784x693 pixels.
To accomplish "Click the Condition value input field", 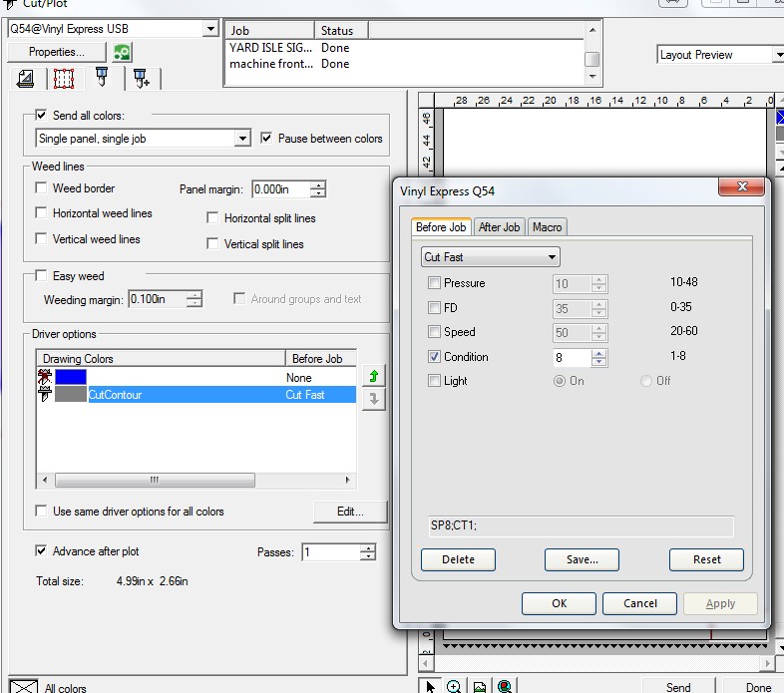I will [x=572, y=358].
